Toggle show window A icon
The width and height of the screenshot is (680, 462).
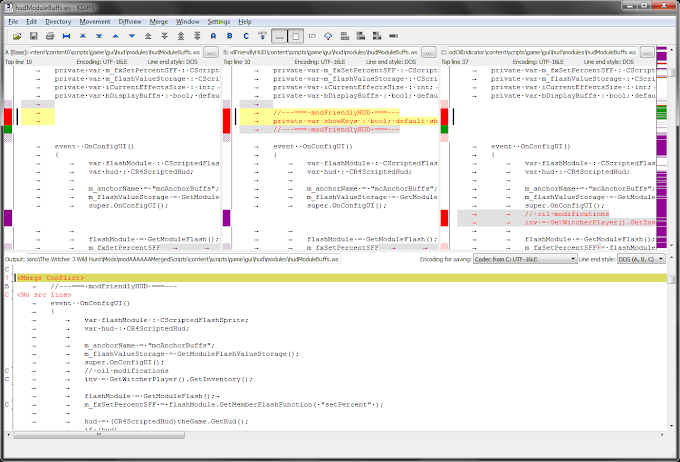345,36
